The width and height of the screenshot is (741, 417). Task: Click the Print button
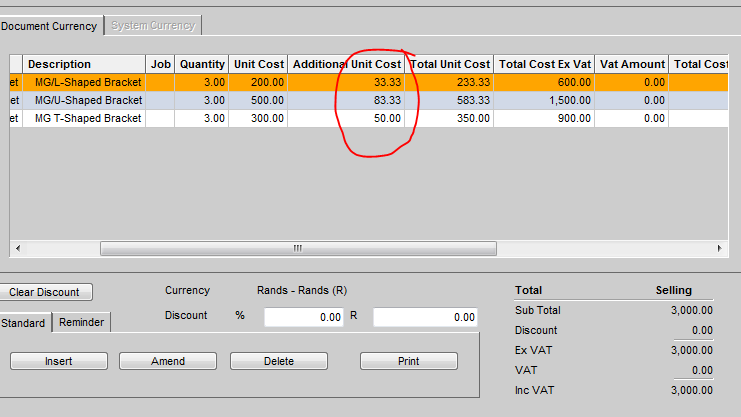[408, 361]
